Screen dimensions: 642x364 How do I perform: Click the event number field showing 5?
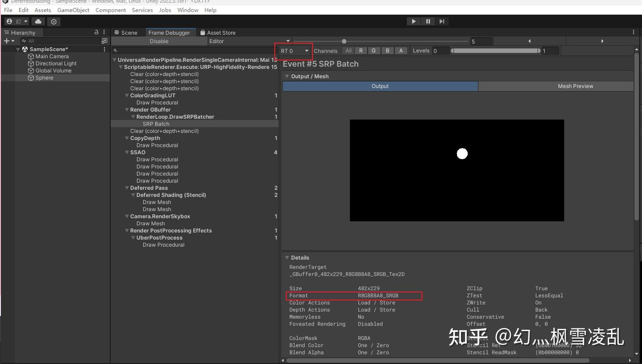tap(481, 41)
